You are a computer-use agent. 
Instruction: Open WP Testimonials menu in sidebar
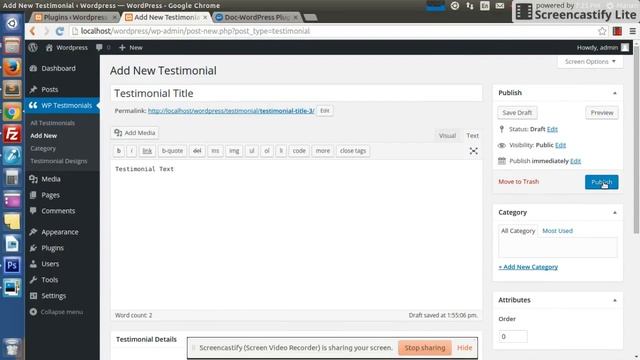(62, 105)
